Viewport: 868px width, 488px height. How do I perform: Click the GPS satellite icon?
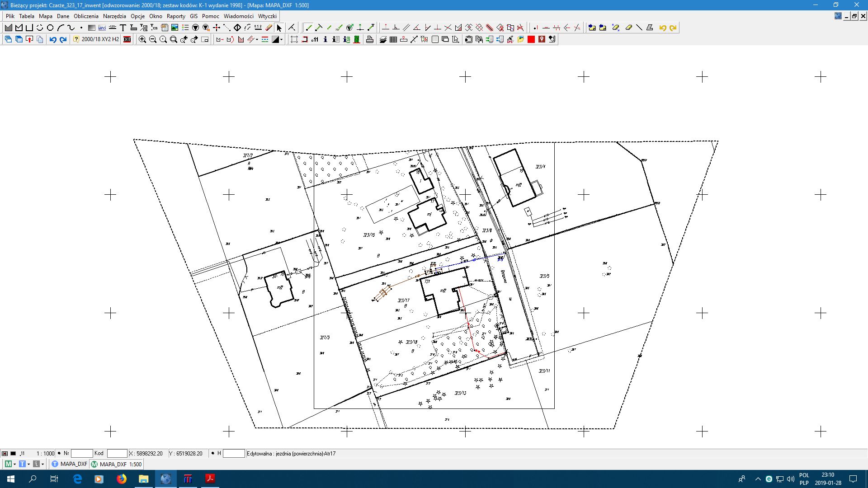[x=510, y=39]
